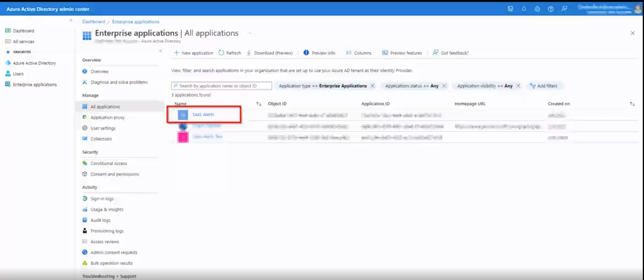
Task: Click the Object ID column header
Action: click(x=277, y=104)
